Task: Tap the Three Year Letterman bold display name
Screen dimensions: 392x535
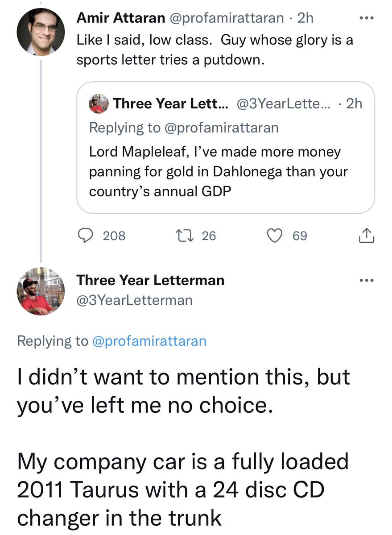Action: click(150, 280)
